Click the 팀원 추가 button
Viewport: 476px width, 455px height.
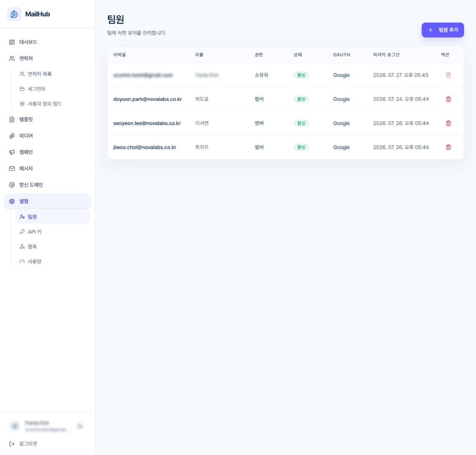point(442,30)
